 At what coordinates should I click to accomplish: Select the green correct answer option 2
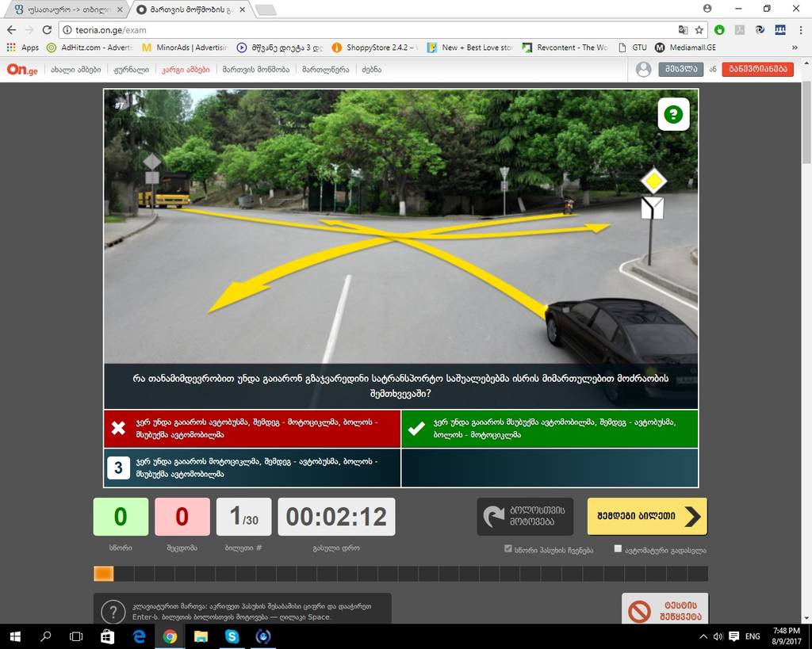[x=550, y=429]
